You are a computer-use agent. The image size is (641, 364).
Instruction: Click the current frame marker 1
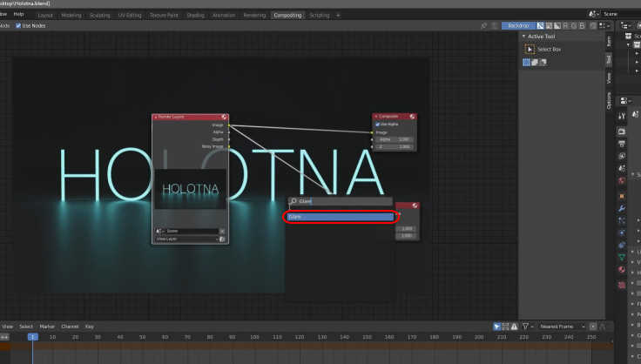(x=33, y=337)
